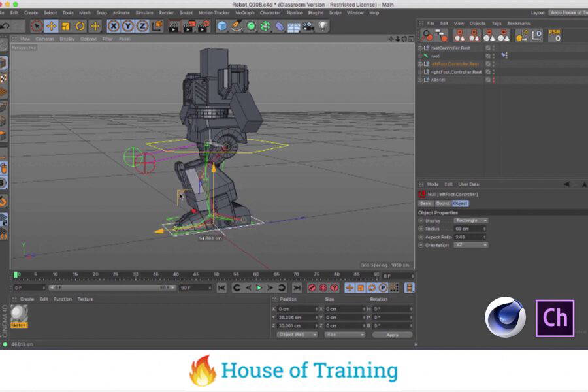The height and width of the screenshot is (392, 588).
Task: Switch to the Coord. tab
Action: tap(442, 203)
